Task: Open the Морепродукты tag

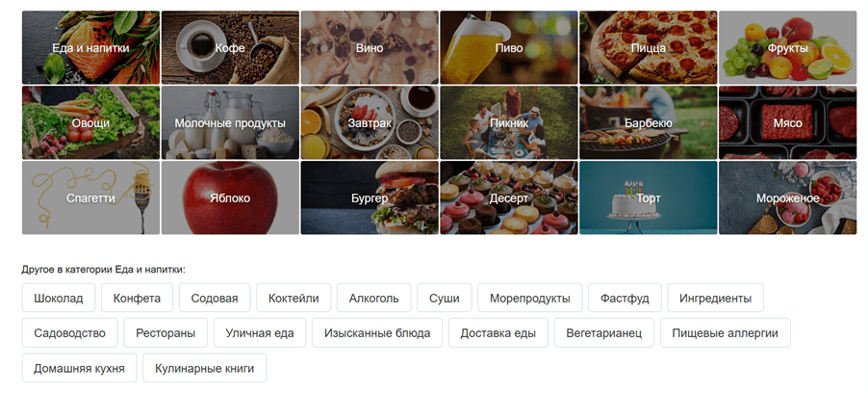Action: 530,298
